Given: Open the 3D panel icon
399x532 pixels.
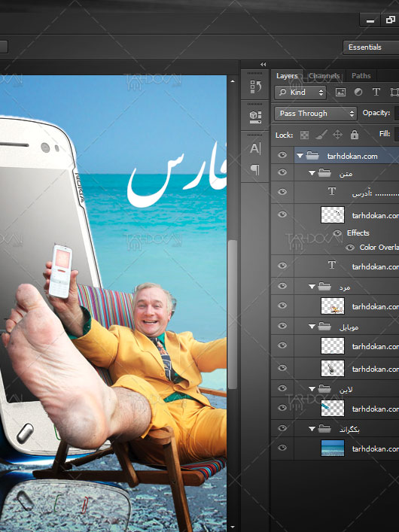Looking at the screenshot, I should pyautogui.click(x=255, y=117).
